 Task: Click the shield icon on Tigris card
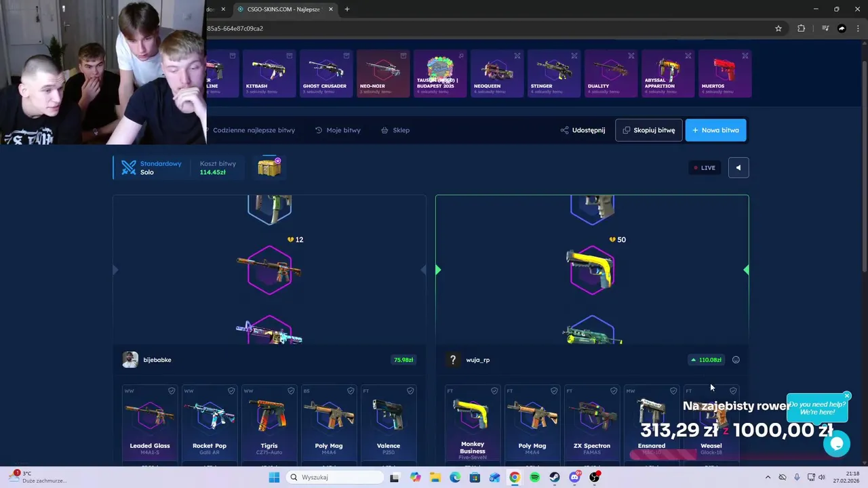[x=291, y=391]
